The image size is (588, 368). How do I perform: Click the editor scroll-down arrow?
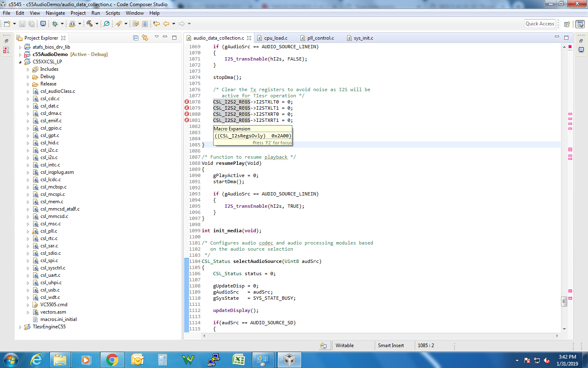(564, 329)
